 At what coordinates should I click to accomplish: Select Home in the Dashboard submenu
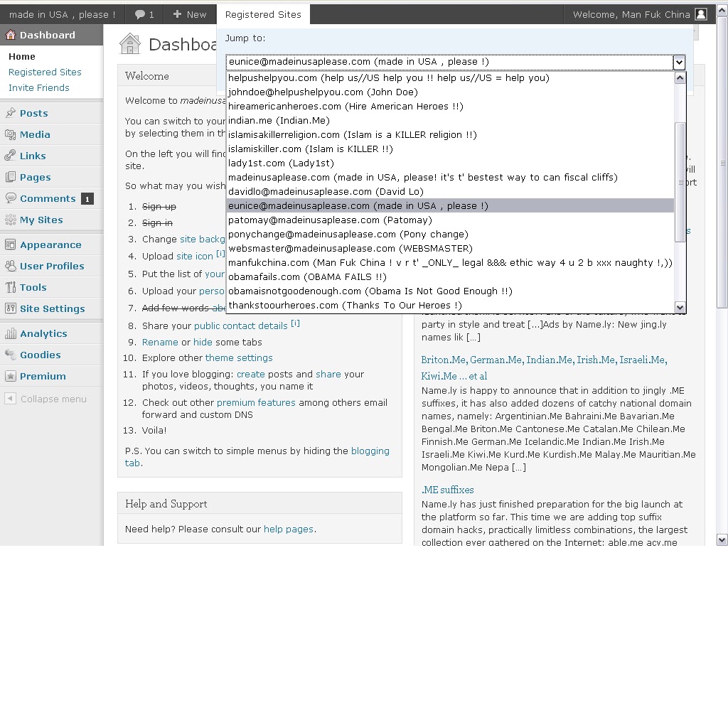[x=22, y=56]
